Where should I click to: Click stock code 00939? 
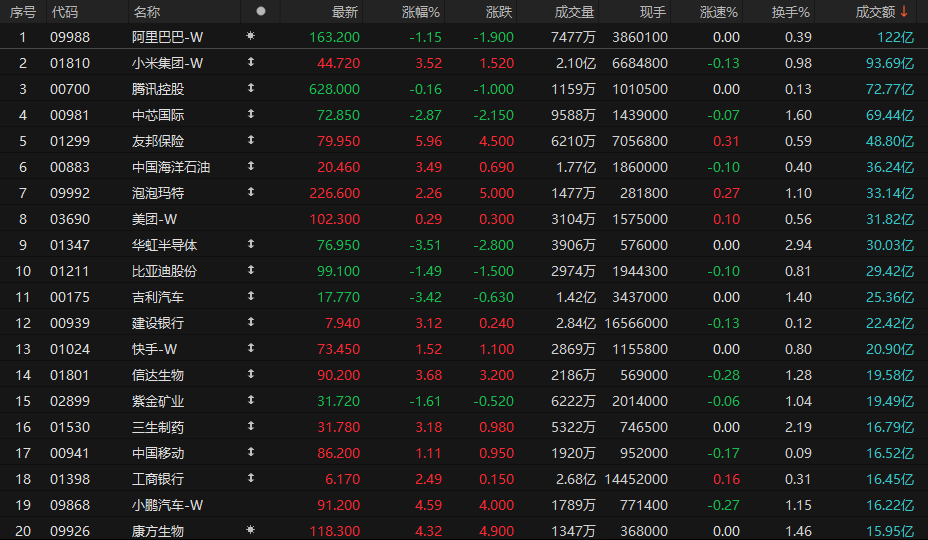click(x=70, y=323)
